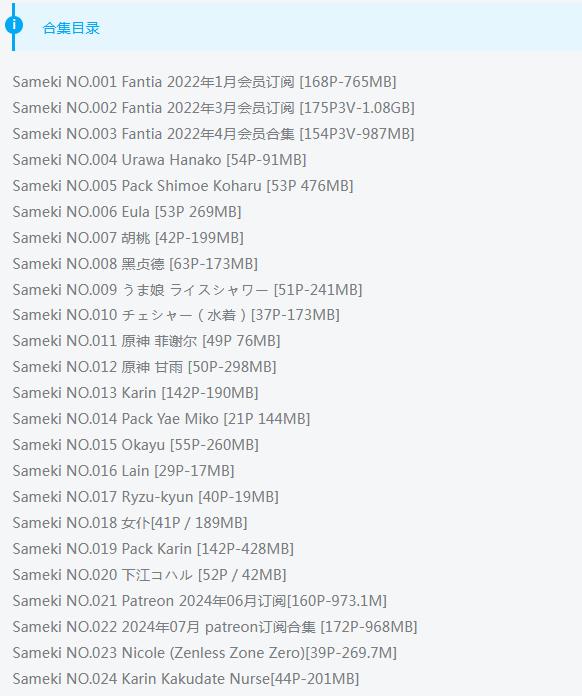Screen dimensions: 582x696
Task: Click the Sameki NO.015 Okayu entry
Action: coord(135,445)
